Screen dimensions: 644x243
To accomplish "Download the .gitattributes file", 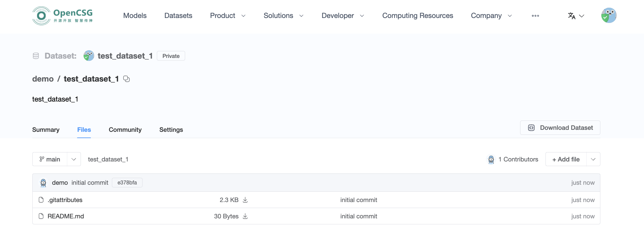I will coord(245,200).
